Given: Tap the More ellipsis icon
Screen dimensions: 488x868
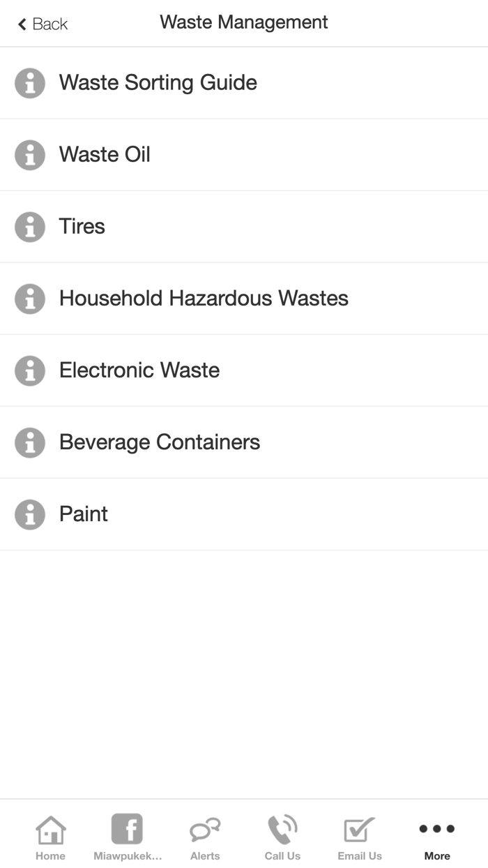Looking at the screenshot, I should pyautogui.click(x=436, y=829).
